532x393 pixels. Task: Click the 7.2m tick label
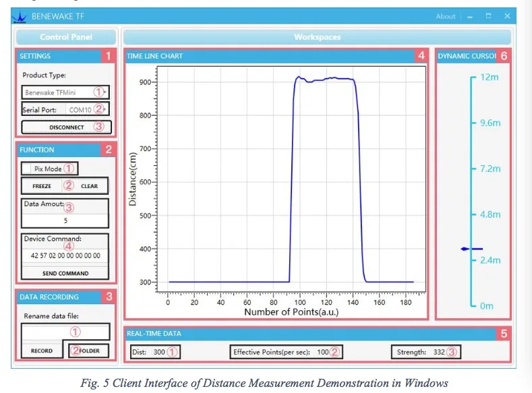[490, 169]
